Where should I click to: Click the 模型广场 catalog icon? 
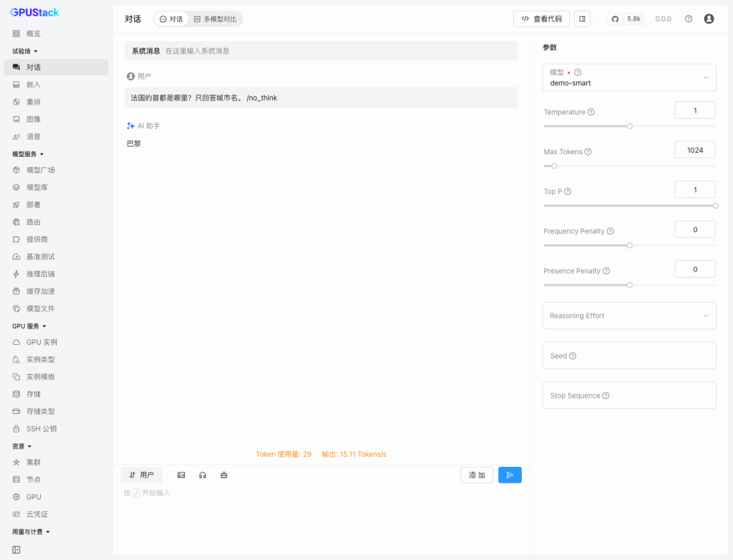(x=16, y=170)
